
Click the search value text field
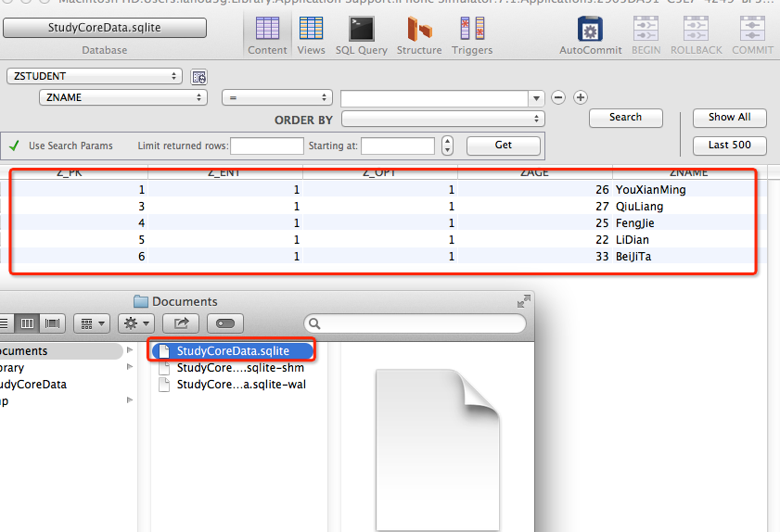[434, 98]
